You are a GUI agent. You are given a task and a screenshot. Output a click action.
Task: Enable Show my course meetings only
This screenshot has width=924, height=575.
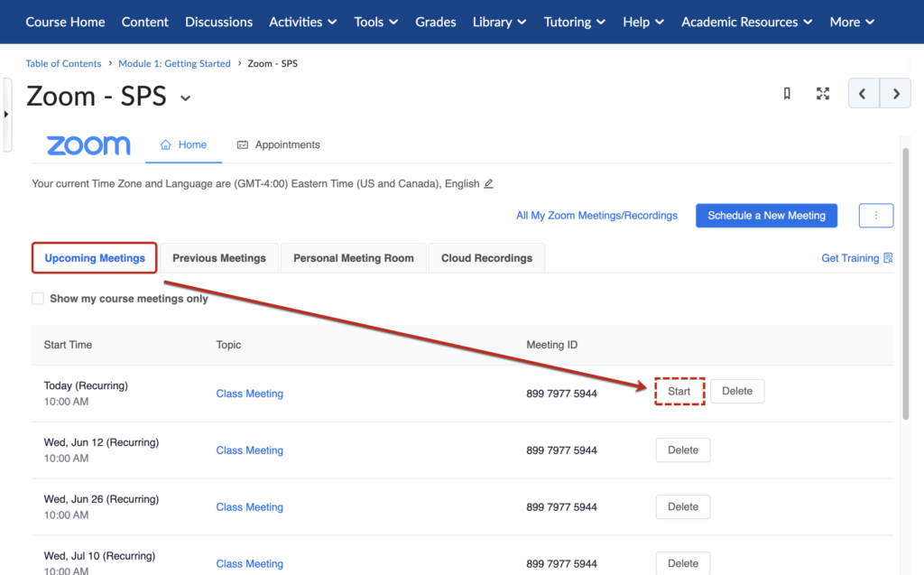37,298
